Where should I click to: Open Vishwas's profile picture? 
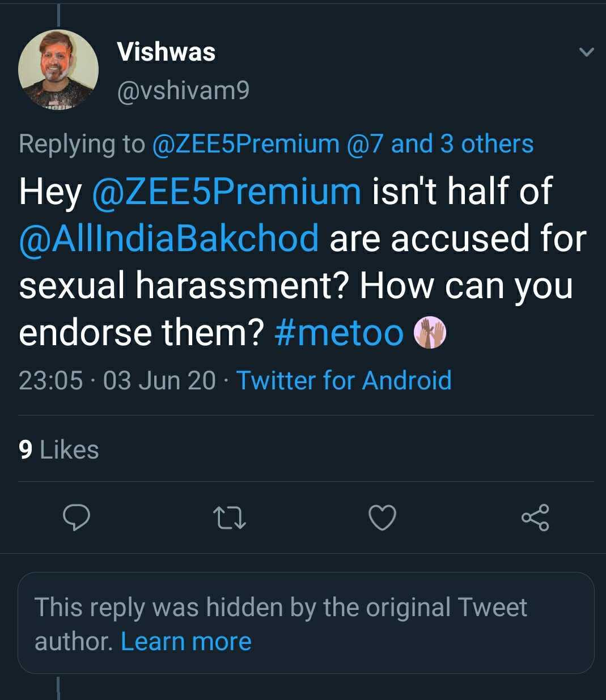pos(58,70)
